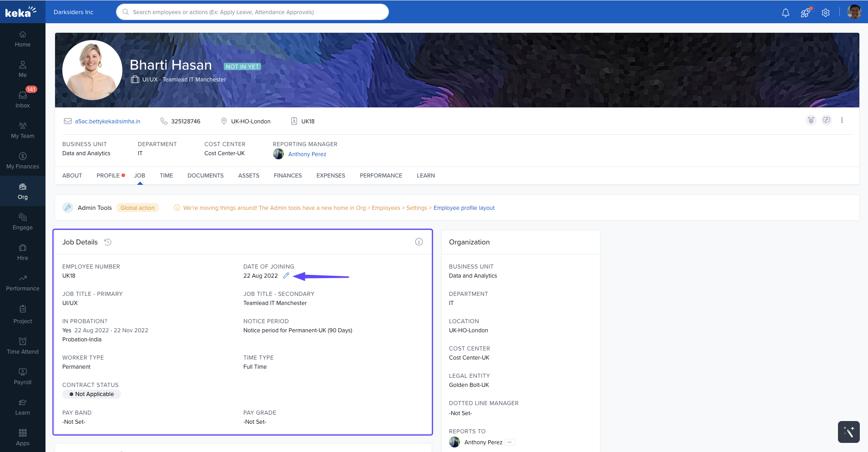The height and width of the screenshot is (452, 868).
Task: Expand the three-dot profile options menu
Action: pos(842,120)
